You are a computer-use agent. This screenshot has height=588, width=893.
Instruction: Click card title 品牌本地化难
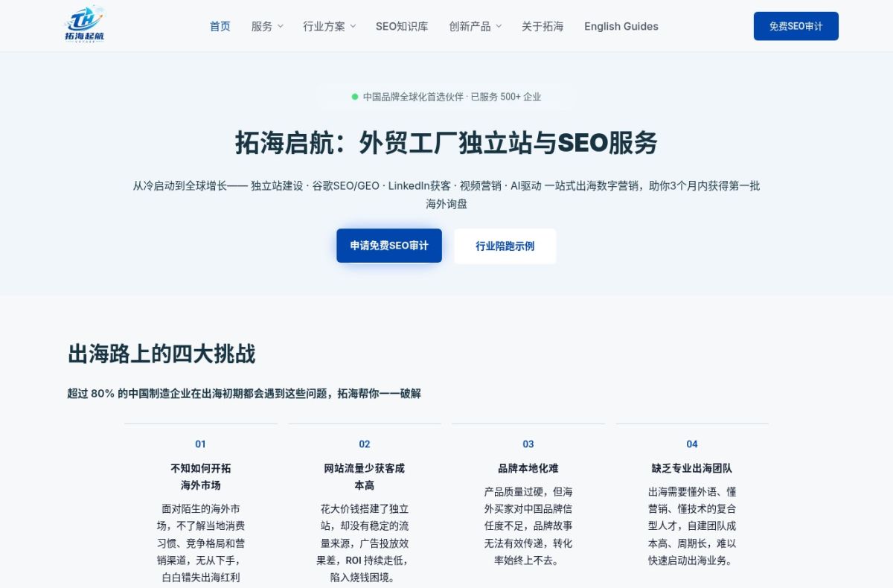click(528, 468)
